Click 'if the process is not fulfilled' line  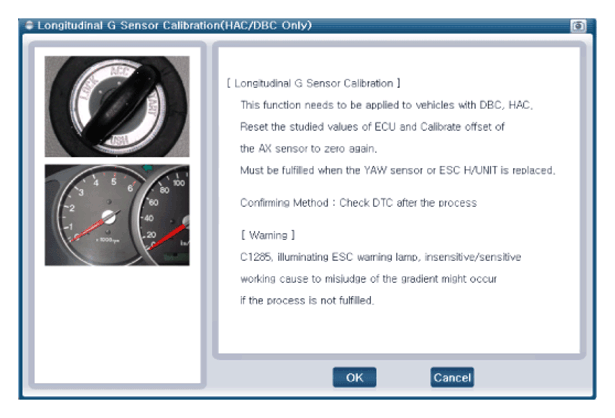tap(307, 300)
